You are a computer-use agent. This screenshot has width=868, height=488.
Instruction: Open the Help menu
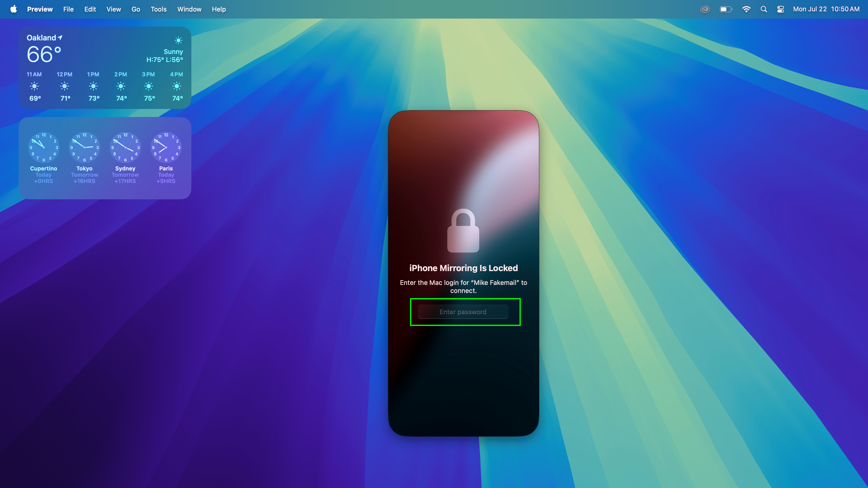[x=219, y=9]
